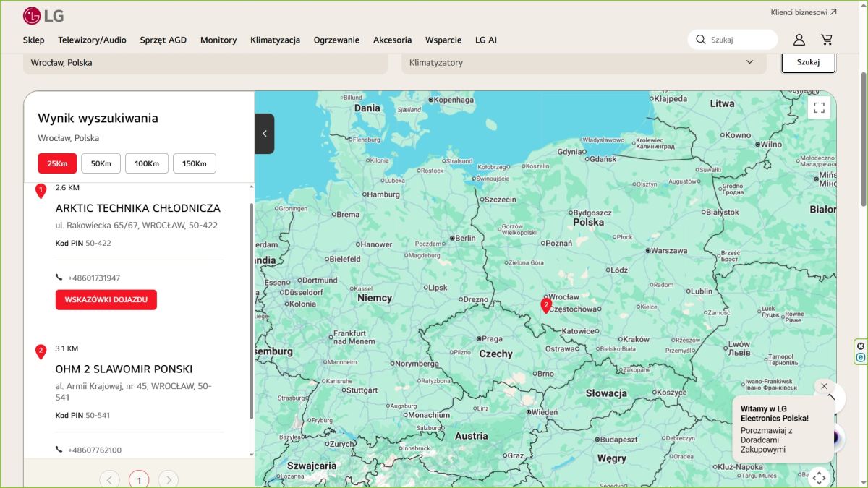
Task: Click Wiedeń label on the map
Action: [x=543, y=412]
